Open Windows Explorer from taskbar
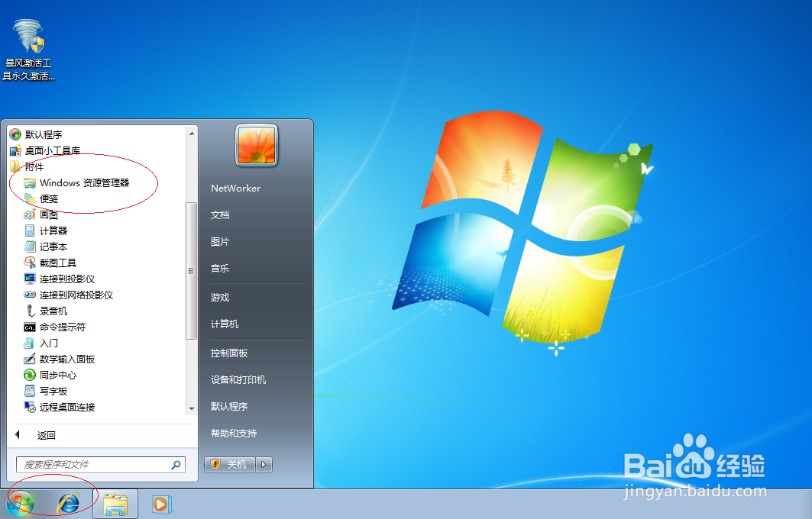The height and width of the screenshot is (519, 812). 115,504
